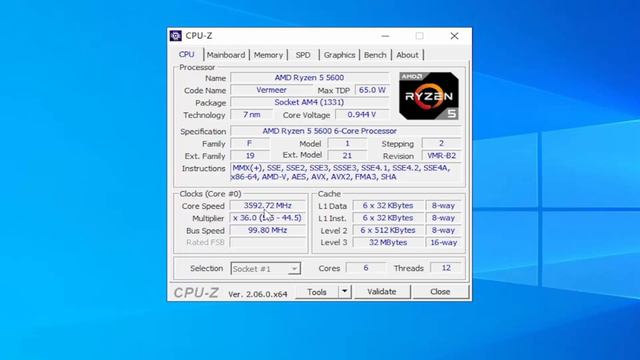Click the empty Rated FSB field
The image size is (640, 360).
click(267, 242)
